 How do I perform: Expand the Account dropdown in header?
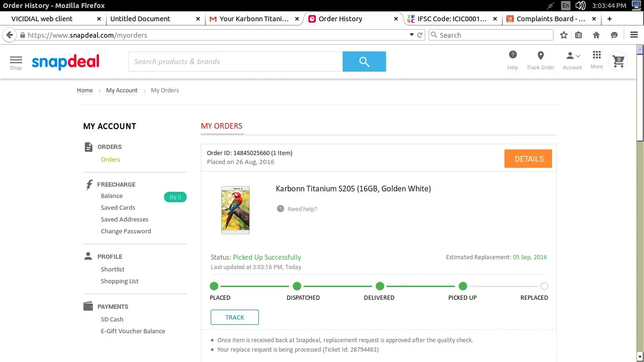[x=572, y=56]
